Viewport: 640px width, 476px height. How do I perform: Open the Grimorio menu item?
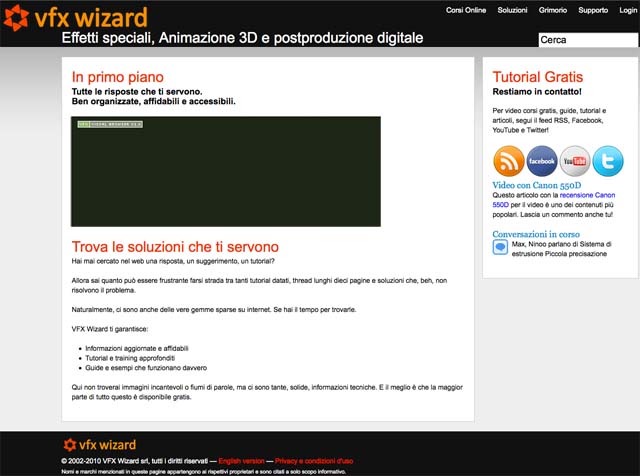pos(553,10)
